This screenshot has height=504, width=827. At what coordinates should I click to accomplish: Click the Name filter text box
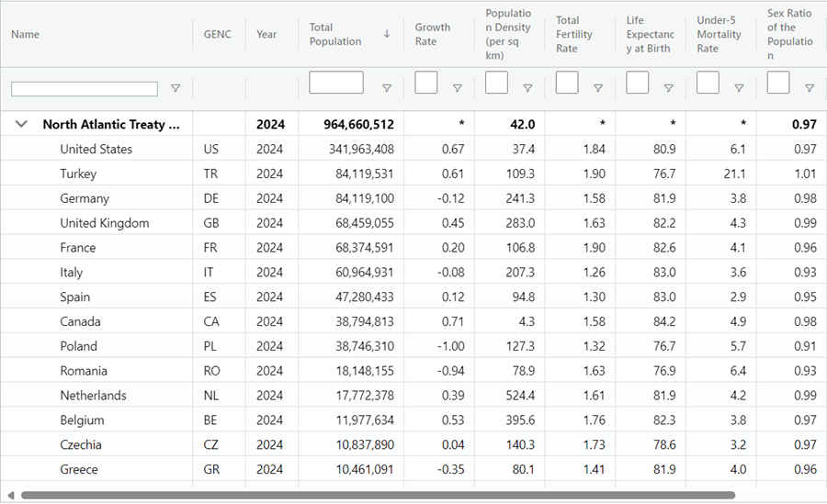(x=85, y=88)
